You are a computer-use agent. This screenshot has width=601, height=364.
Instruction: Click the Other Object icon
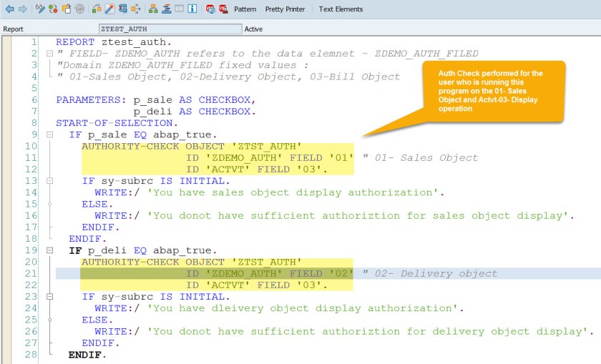coord(53,9)
